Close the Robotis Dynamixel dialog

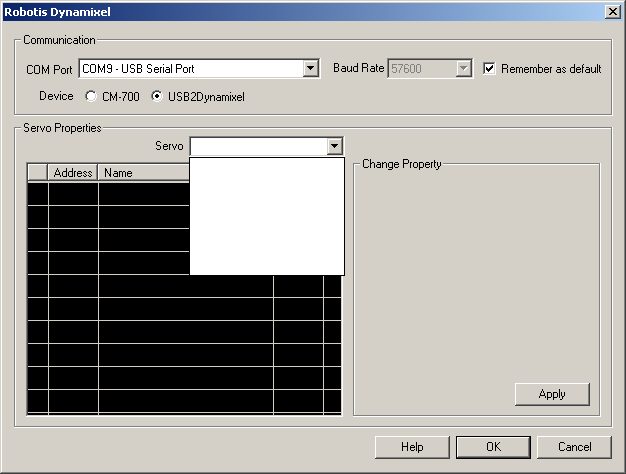(612, 10)
